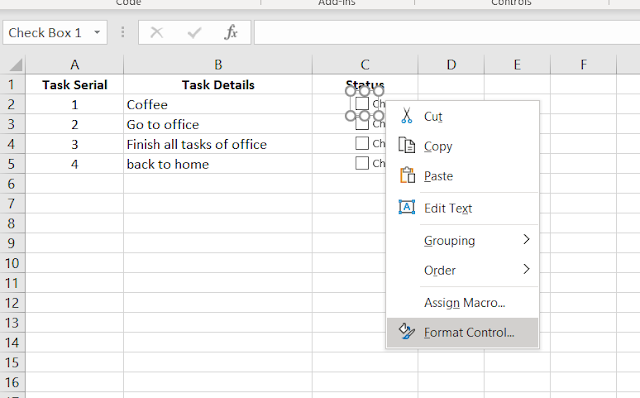The height and width of the screenshot is (398, 640).
Task: Click the Task Serial header cell
Action: point(75,84)
